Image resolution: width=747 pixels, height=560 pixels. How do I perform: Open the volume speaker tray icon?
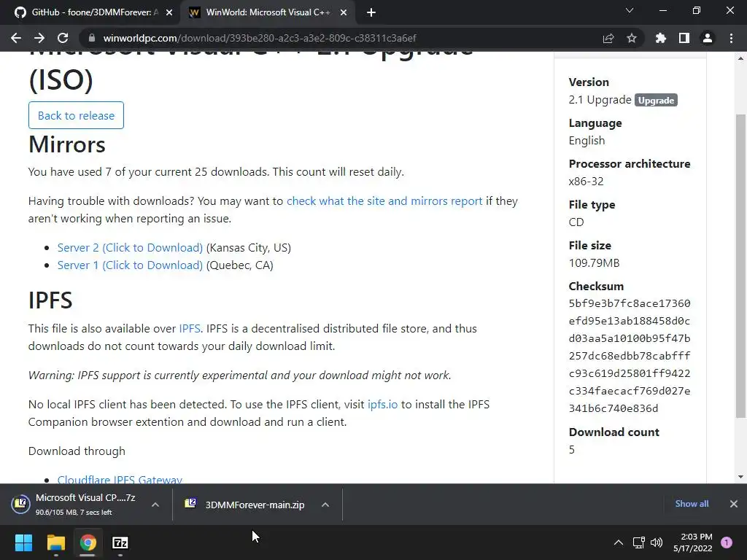(657, 542)
